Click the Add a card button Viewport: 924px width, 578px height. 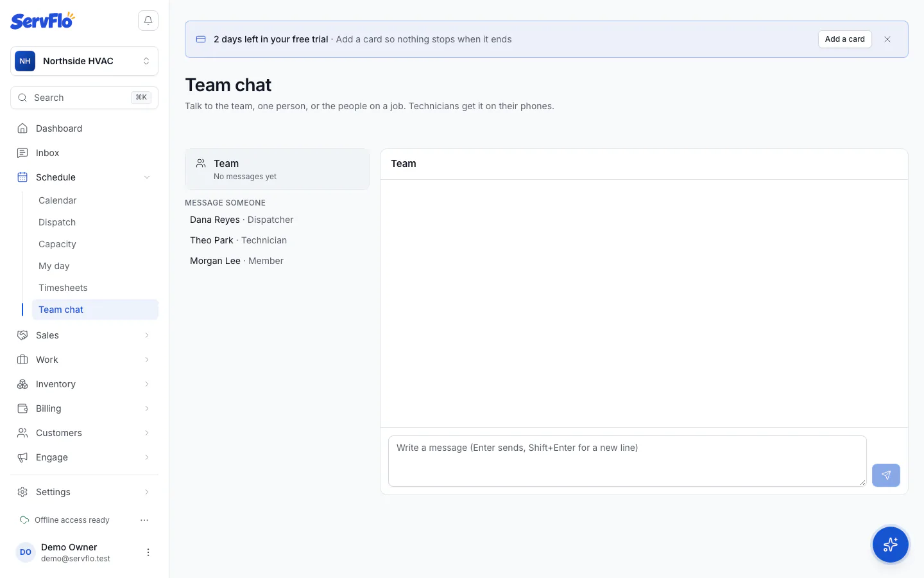(844, 39)
